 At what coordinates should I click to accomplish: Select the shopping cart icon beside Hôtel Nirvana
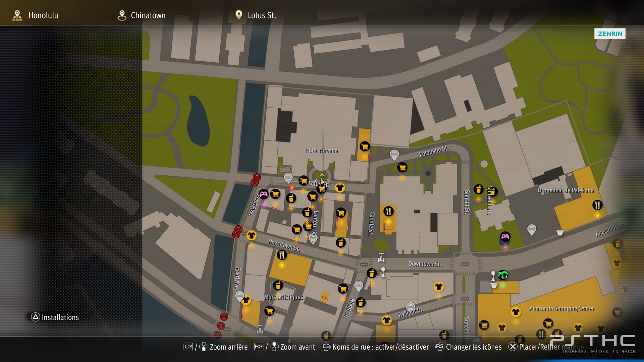click(x=365, y=146)
